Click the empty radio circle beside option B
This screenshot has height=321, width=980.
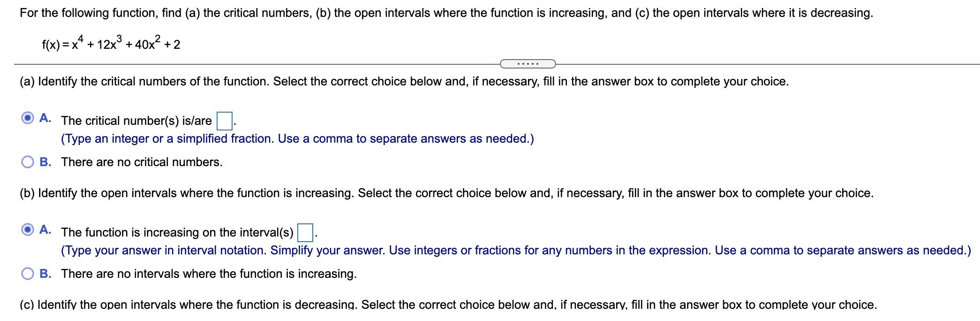28,162
